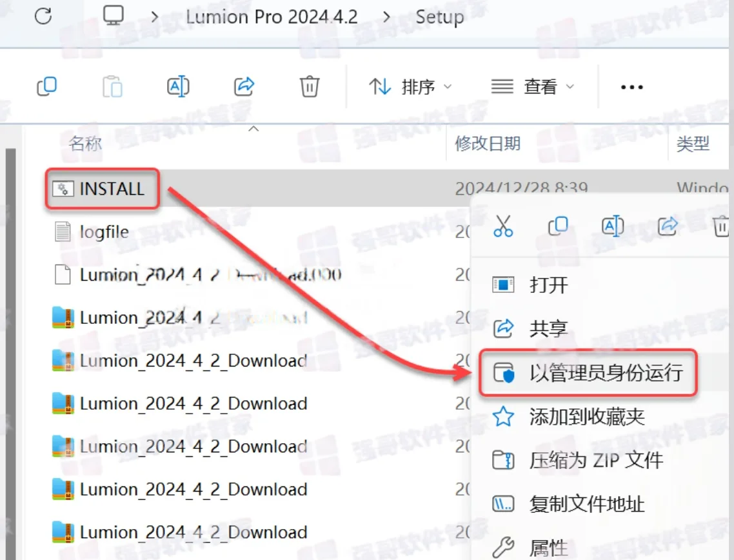Click the context menu Share icon
Screen dimensions: 734x560
[668, 226]
